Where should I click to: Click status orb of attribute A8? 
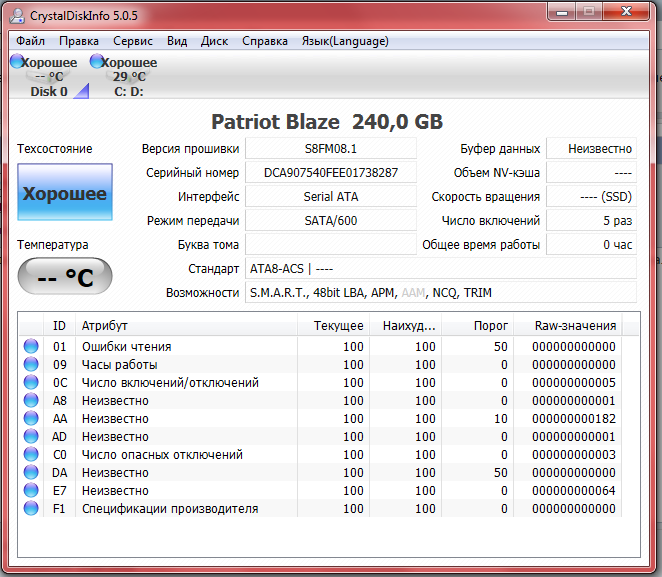[31, 400]
